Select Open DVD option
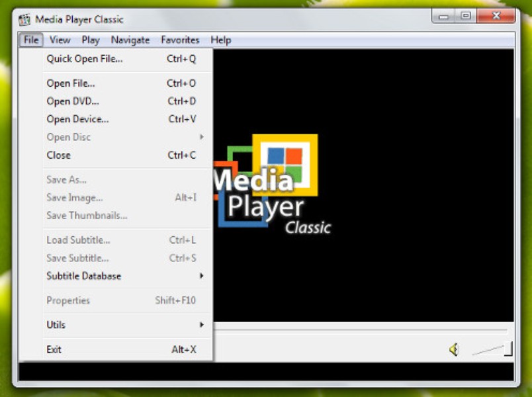Screen dimensions: 532x397 pyautogui.click(x=73, y=101)
